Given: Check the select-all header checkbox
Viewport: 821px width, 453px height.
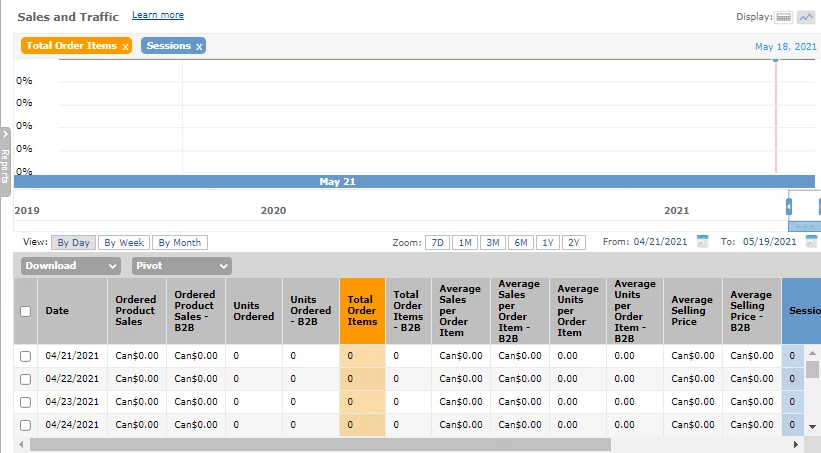Looking at the screenshot, I should 25,311.
